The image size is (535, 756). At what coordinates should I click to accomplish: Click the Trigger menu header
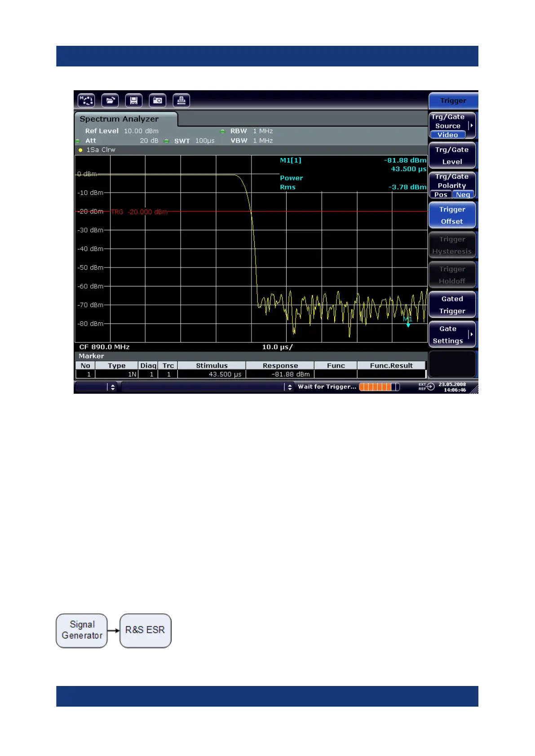point(453,101)
